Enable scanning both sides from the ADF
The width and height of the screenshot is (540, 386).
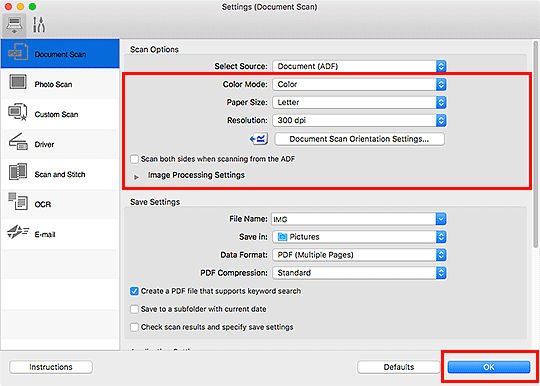(134, 159)
